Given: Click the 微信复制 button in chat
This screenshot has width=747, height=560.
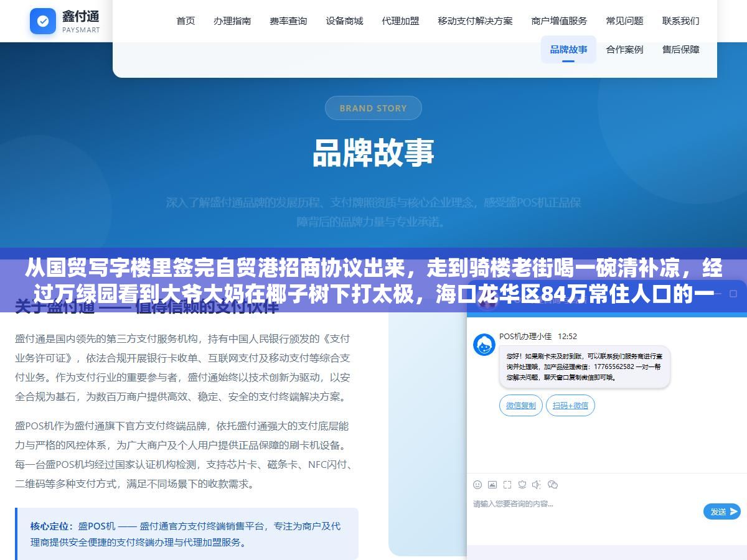Looking at the screenshot, I should coord(520,406).
